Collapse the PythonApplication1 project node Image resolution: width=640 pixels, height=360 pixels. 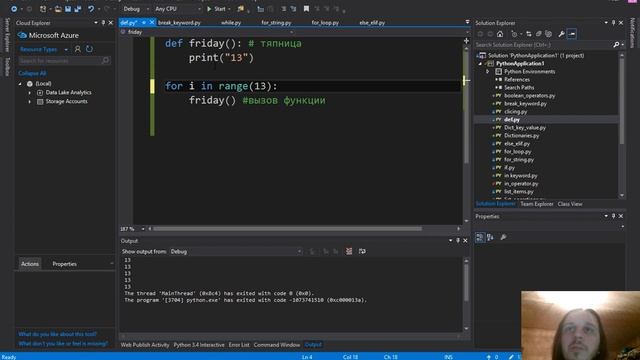pos(480,64)
